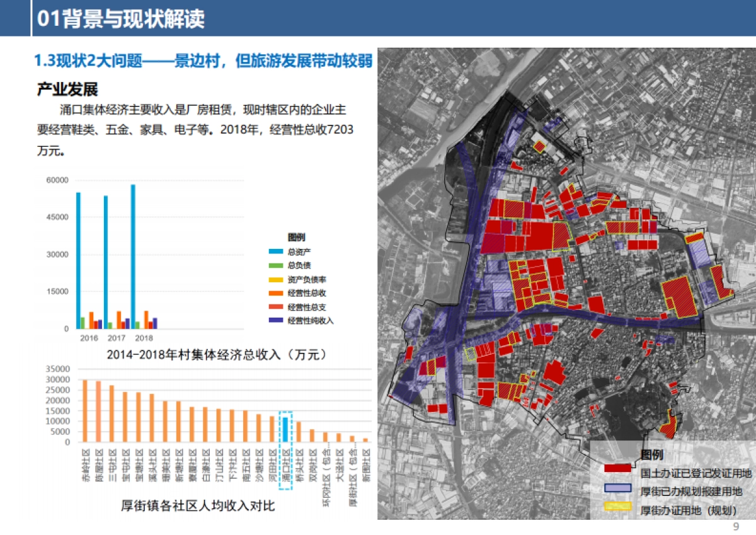This screenshot has height=535, width=756.
Task: Select the 产业发展 section heading
Action: 67,88
